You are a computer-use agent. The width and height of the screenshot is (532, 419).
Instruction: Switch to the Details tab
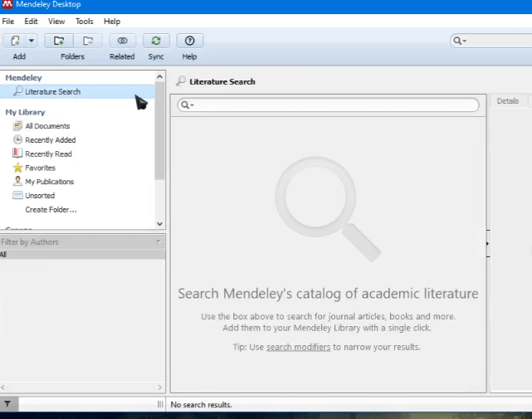(x=507, y=101)
